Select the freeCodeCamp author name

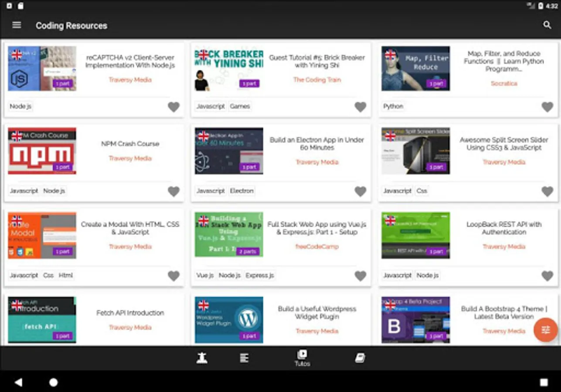(317, 247)
